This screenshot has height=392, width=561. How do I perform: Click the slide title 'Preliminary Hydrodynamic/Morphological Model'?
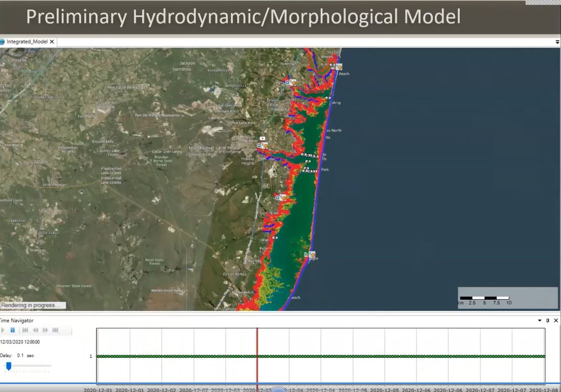click(x=243, y=17)
